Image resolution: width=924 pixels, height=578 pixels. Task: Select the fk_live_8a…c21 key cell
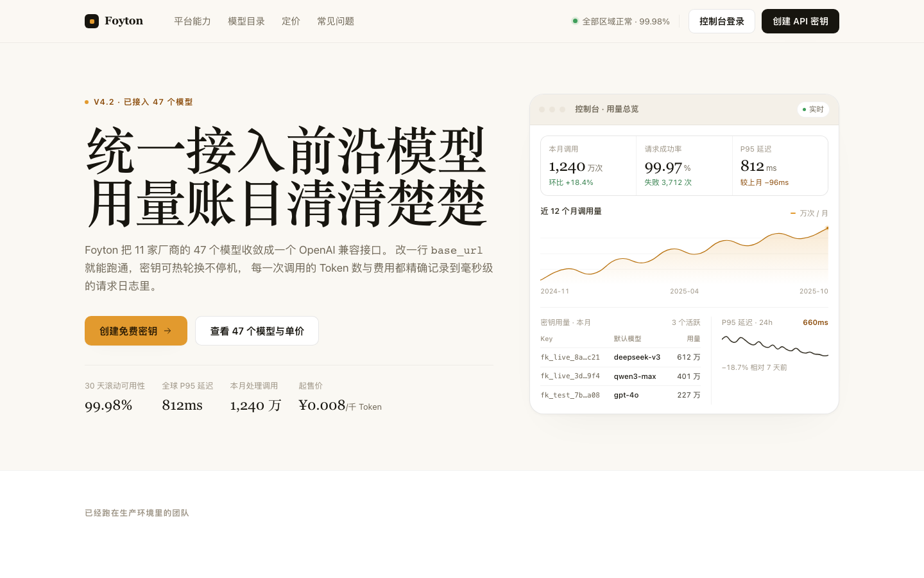(570, 357)
